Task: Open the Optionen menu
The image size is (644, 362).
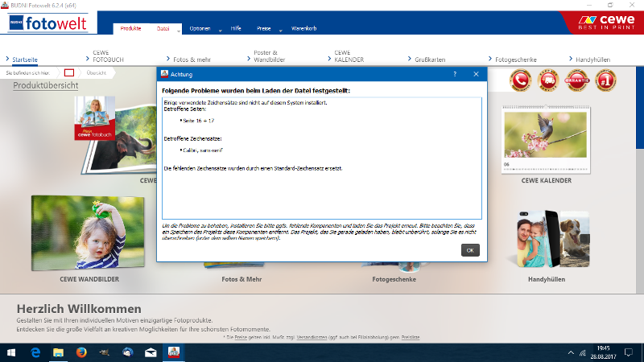Action: tap(200, 29)
